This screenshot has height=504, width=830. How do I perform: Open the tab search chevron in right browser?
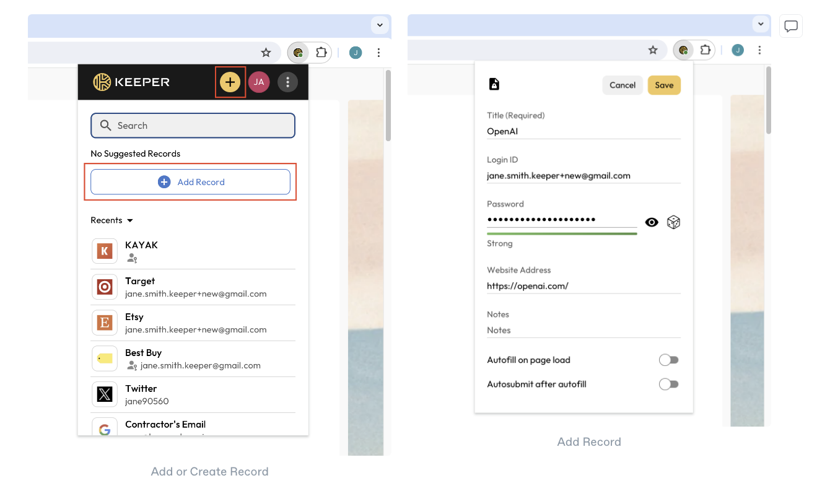click(760, 24)
